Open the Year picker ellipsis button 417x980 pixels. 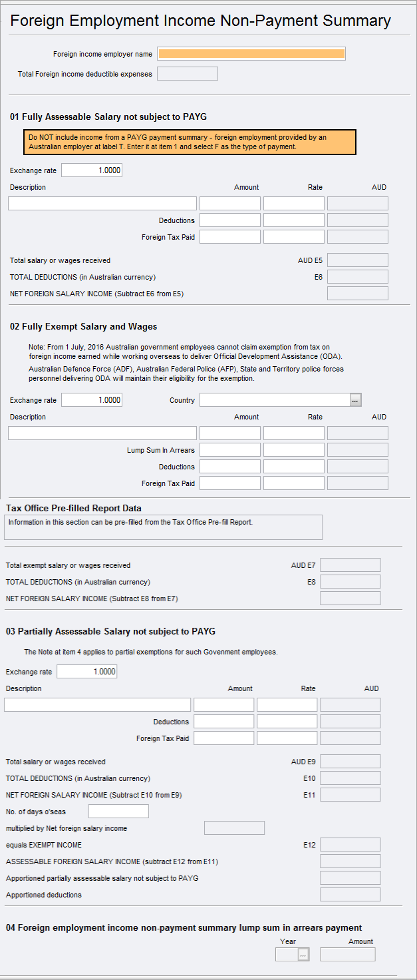(x=303, y=955)
